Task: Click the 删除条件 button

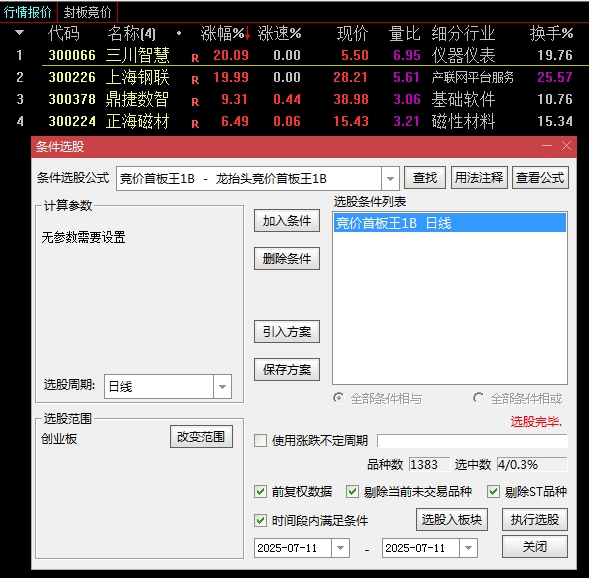Action: tap(287, 258)
